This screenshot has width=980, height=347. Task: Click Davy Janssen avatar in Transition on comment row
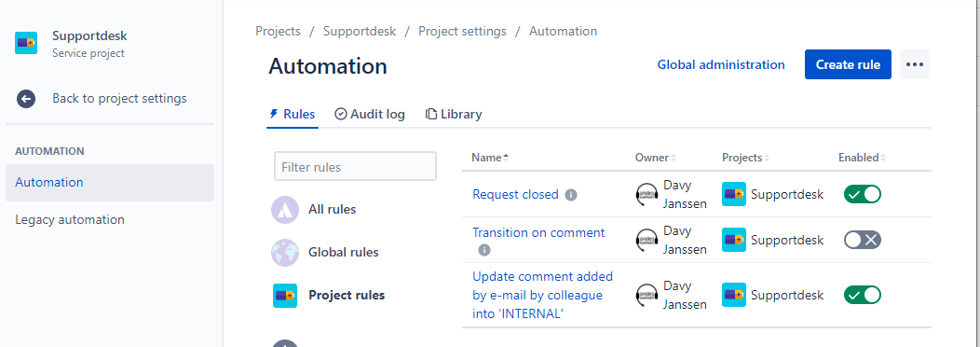647,240
